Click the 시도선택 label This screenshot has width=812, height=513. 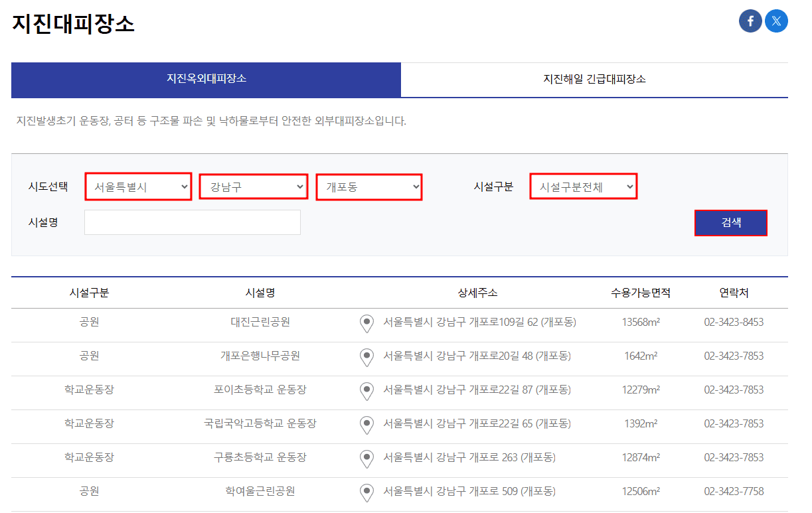48,186
